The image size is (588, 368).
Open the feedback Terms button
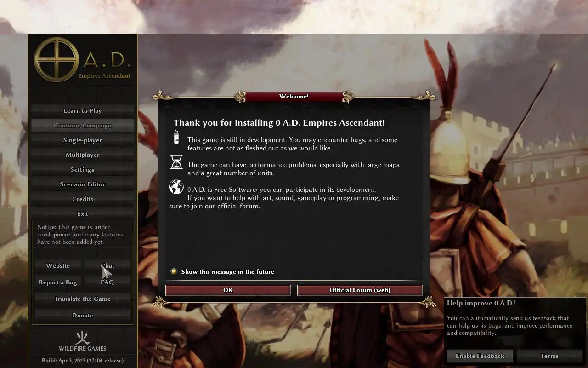pos(549,356)
